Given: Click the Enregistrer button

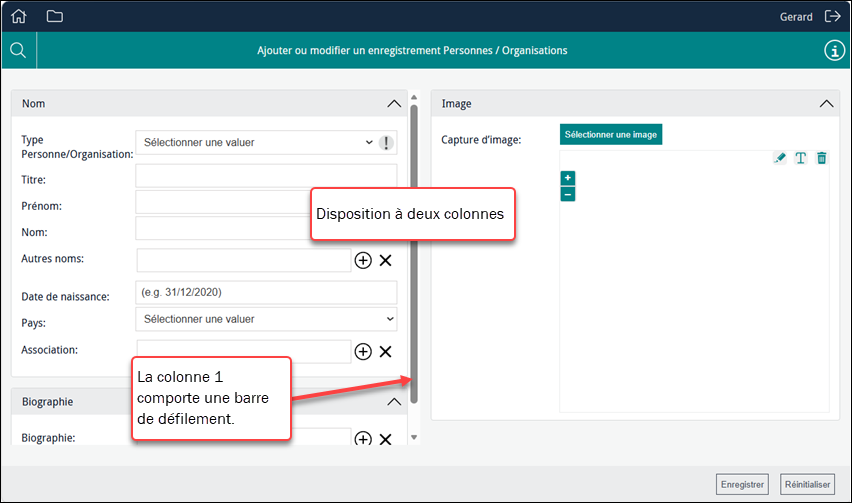Looking at the screenshot, I should tap(742, 485).
